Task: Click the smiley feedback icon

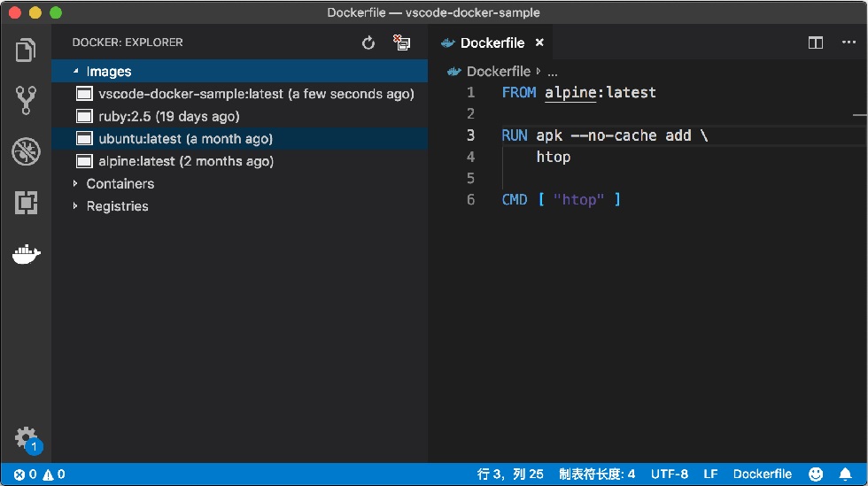Action: pos(816,474)
